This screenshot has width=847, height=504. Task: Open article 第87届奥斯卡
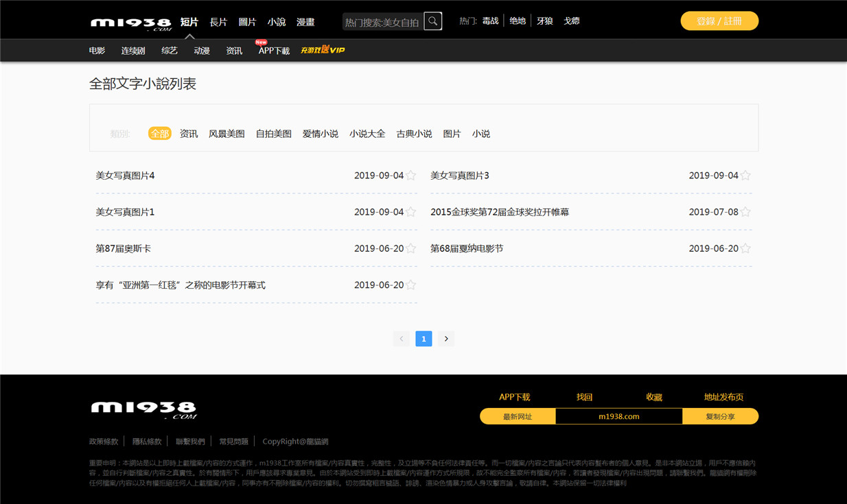click(124, 248)
